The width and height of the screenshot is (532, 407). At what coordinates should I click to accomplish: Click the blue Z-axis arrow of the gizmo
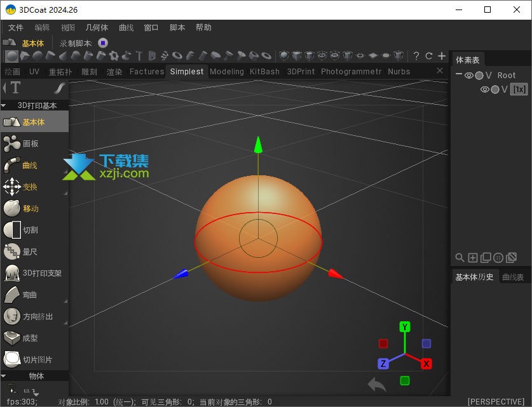(x=181, y=274)
